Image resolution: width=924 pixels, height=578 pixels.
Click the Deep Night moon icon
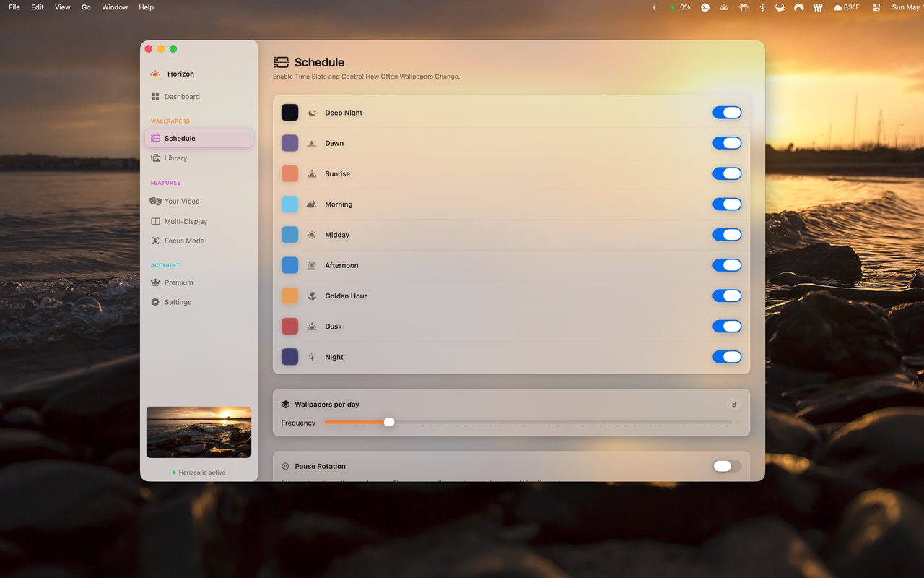(x=312, y=113)
